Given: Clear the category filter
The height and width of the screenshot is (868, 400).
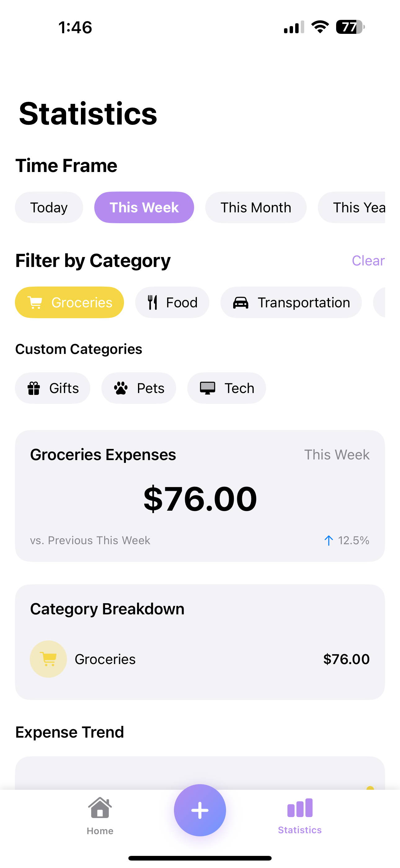Looking at the screenshot, I should [x=368, y=260].
